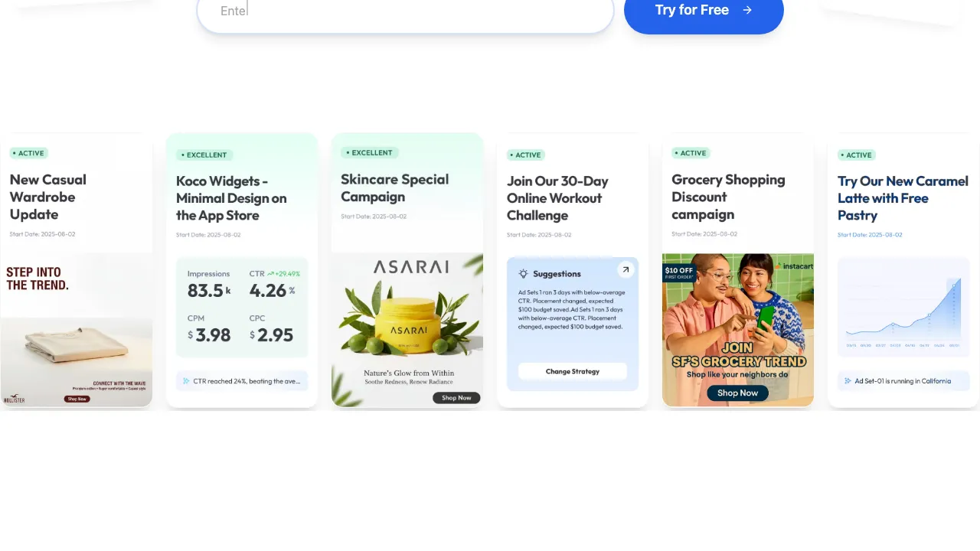Toggle the ACTIVE badge on the Caramel Latte campaign

point(856,155)
